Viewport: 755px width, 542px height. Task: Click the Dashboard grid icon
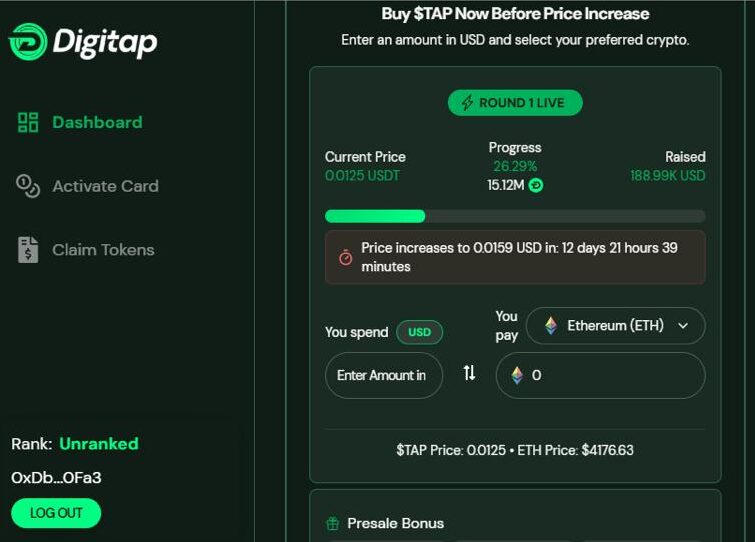(x=28, y=122)
